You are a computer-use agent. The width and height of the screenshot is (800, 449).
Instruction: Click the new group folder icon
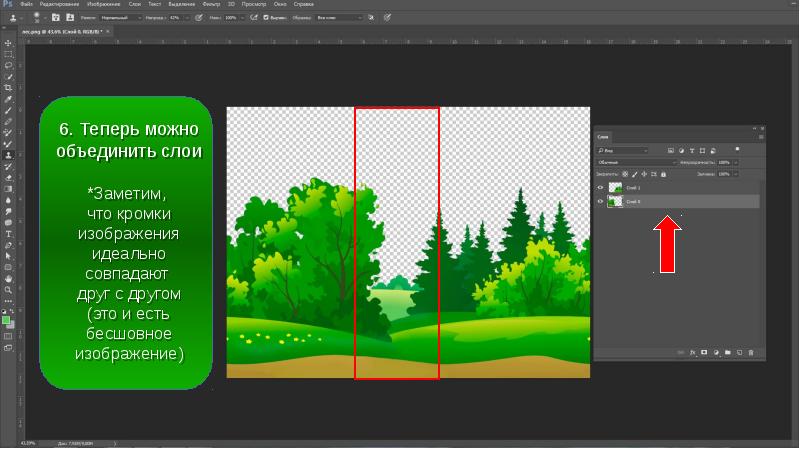pyautogui.click(x=727, y=352)
